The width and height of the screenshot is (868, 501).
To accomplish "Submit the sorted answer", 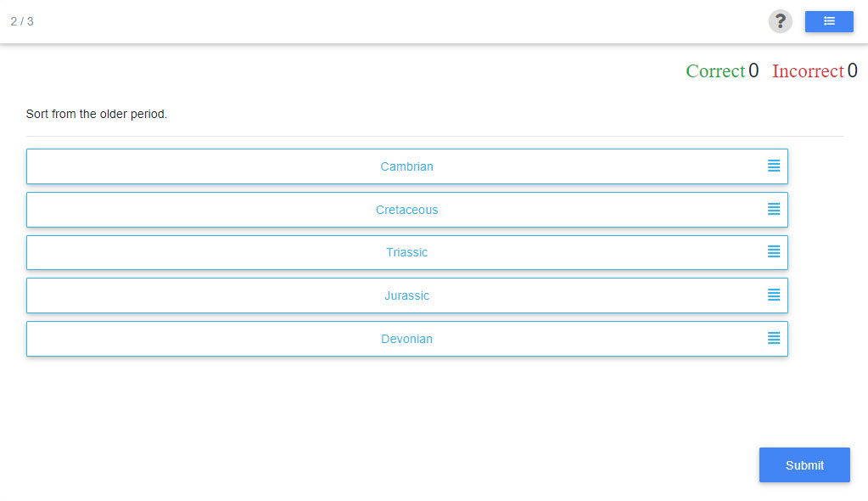I will [x=804, y=464].
